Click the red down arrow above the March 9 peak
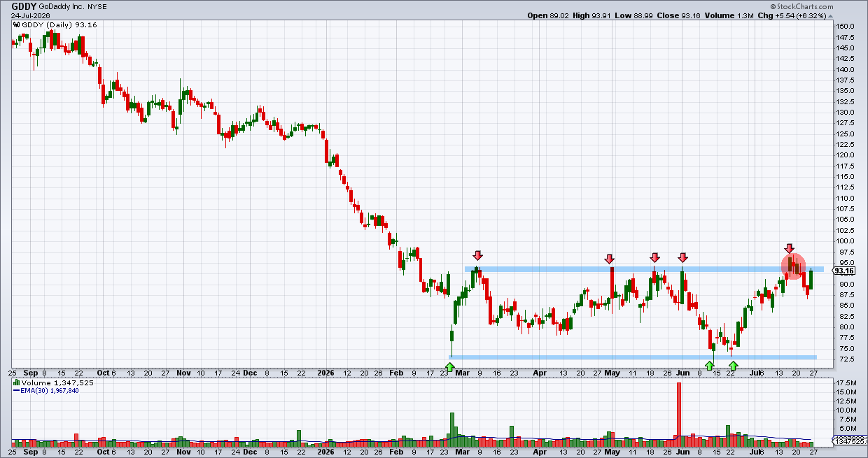The image size is (868, 458). coord(478,256)
